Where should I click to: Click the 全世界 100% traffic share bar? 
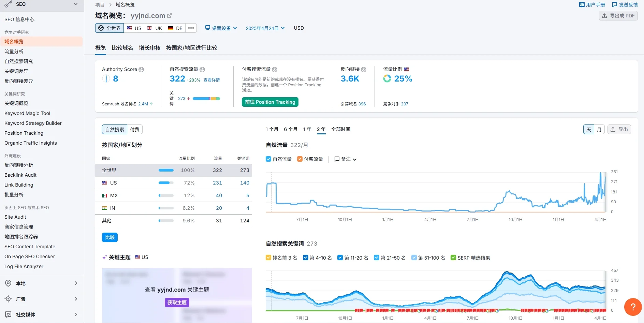point(166,170)
